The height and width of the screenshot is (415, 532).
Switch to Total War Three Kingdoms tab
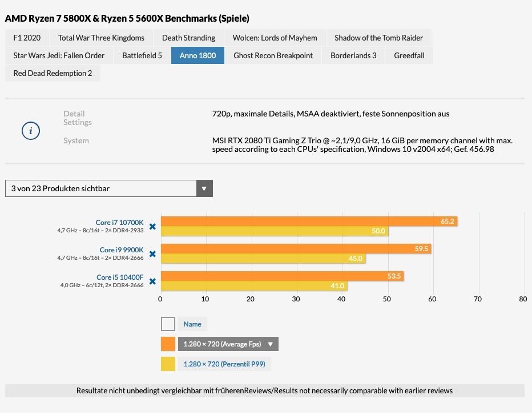coord(101,38)
